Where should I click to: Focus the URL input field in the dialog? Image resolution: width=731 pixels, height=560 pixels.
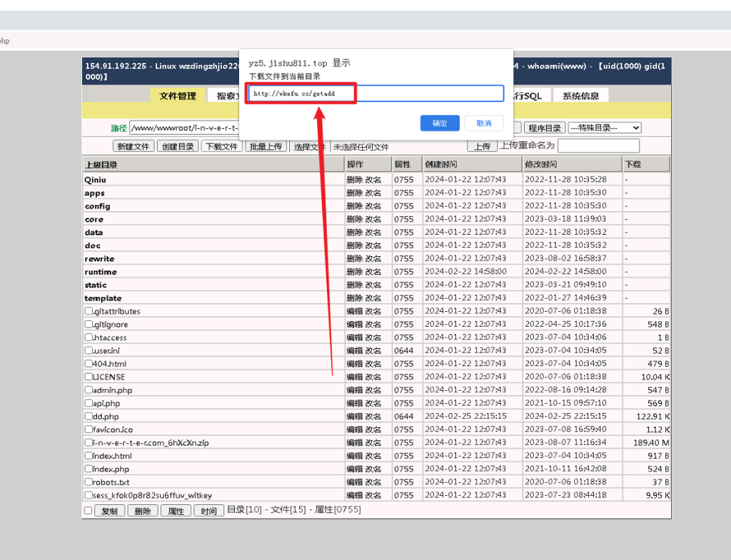click(375, 93)
